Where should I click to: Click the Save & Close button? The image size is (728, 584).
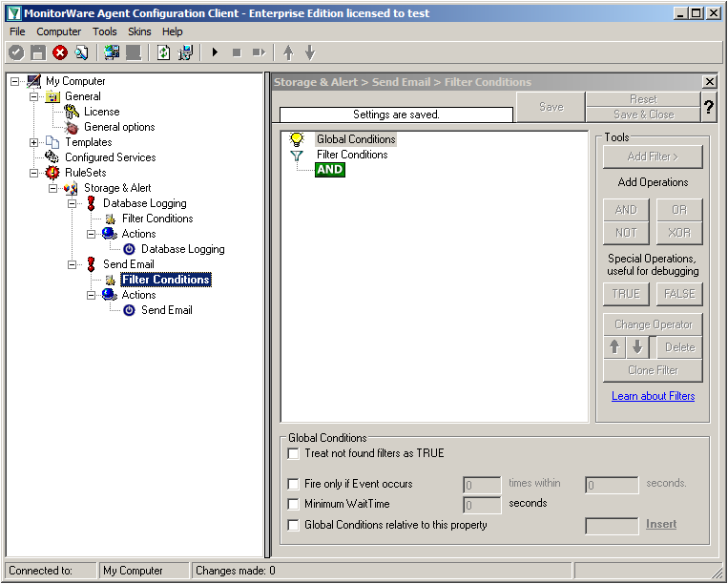643,115
